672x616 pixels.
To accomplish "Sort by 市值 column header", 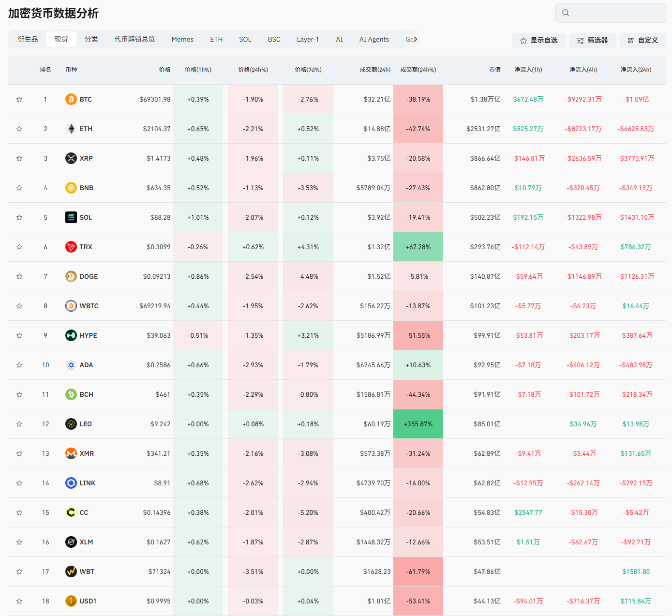I will (494, 70).
